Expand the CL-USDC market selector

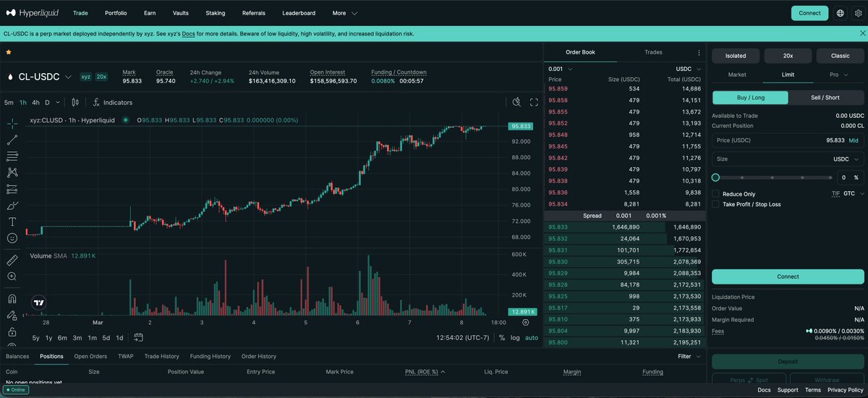pos(68,77)
